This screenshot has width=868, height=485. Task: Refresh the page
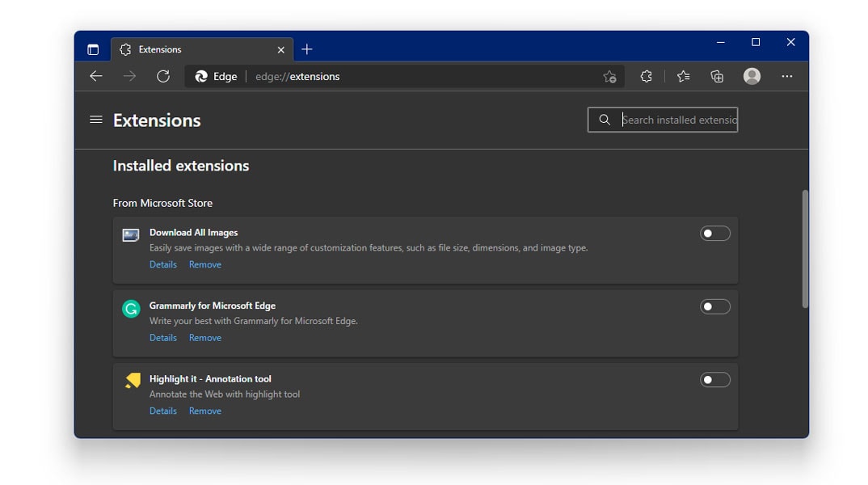[x=162, y=77]
